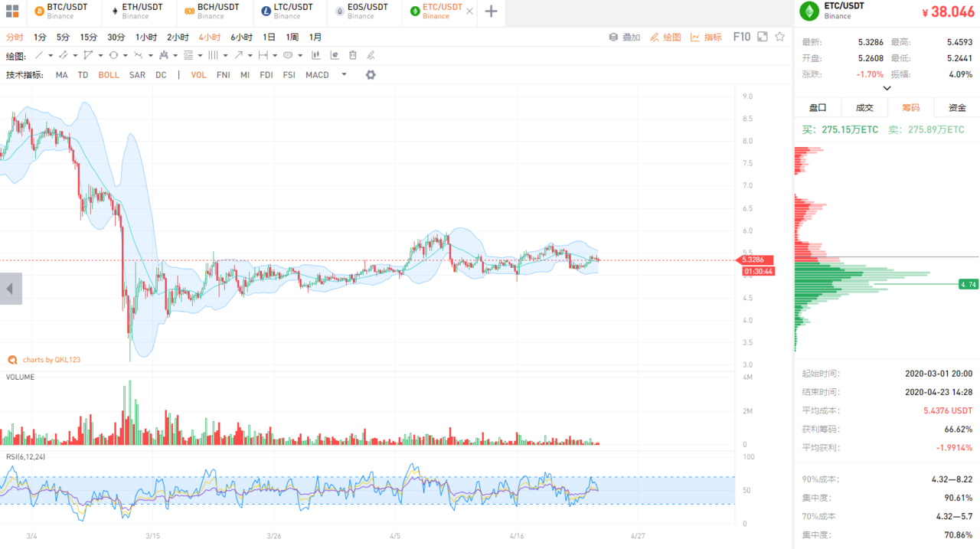
Task: Select the parallel channel drawing tool
Action: point(64,55)
